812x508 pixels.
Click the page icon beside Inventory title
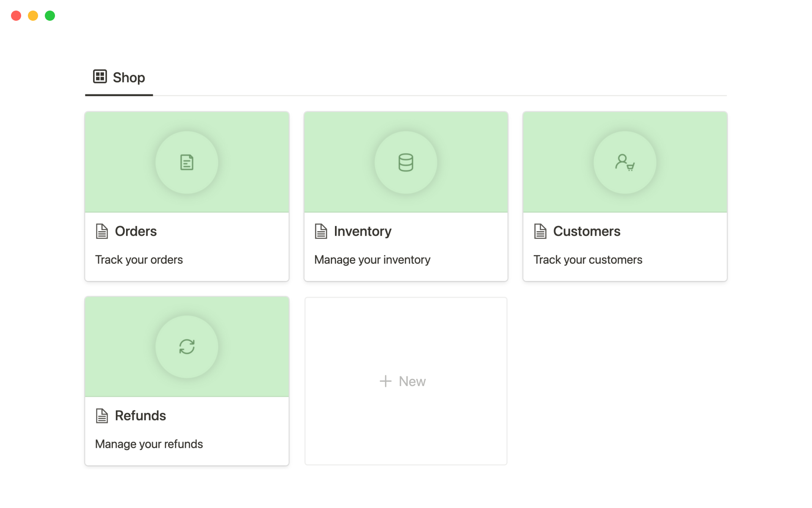(321, 232)
